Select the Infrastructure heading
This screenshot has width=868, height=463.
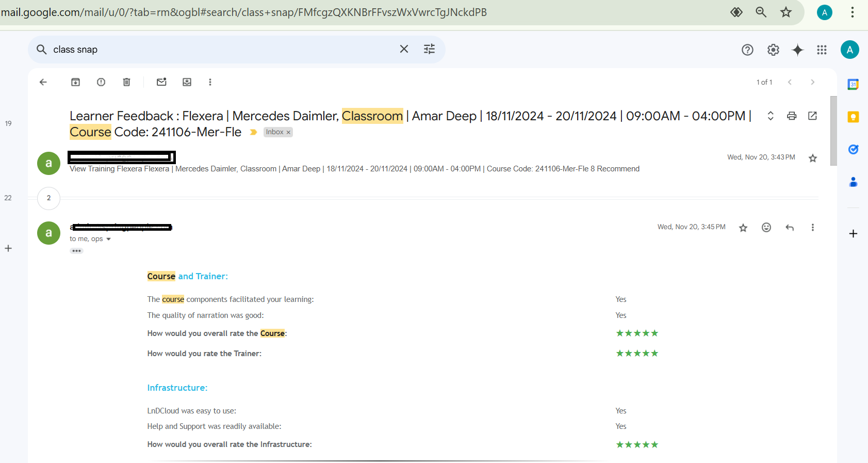point(177,388)
